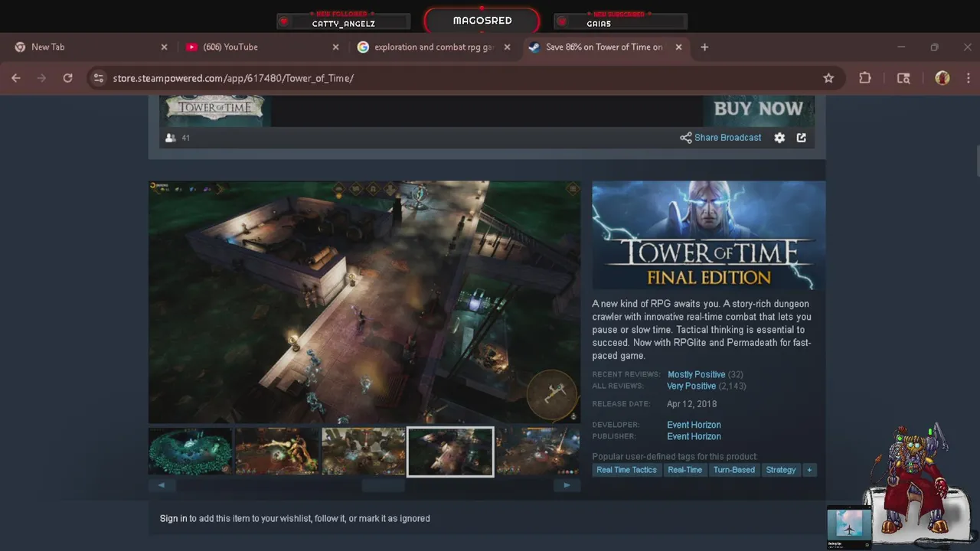The height and width of the screenshot is (551, 980).
Task: Open a new browser tab with plus
Action: click(x=704, y=47)
